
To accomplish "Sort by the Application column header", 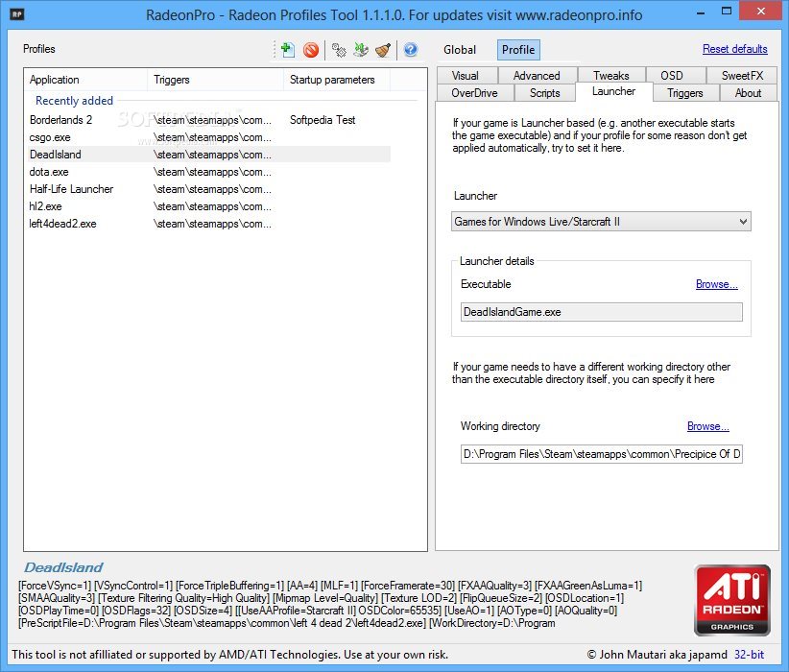I will (x=85, y=80).
